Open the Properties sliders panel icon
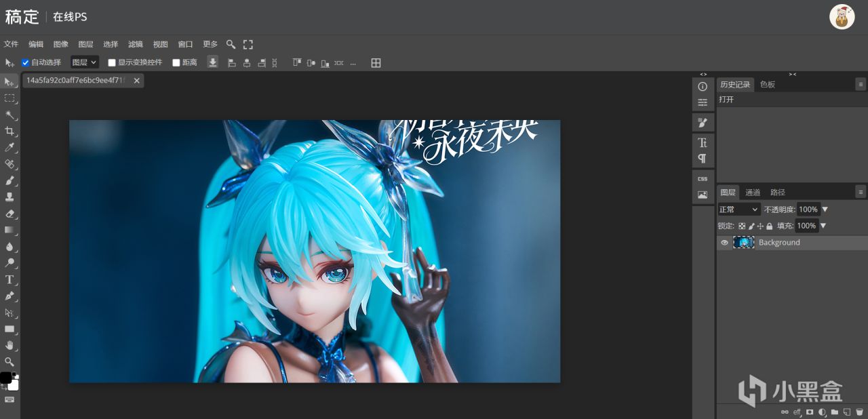868x419 pixels. point(703,102)
